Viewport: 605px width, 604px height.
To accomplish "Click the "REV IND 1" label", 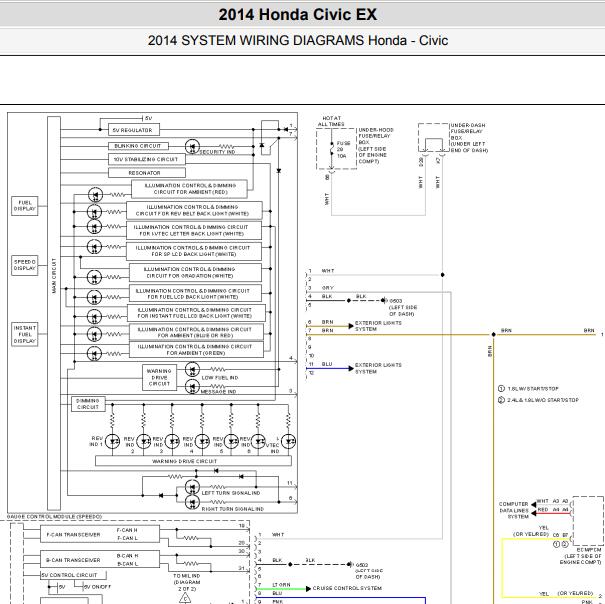I will click(x=96, y=441).
